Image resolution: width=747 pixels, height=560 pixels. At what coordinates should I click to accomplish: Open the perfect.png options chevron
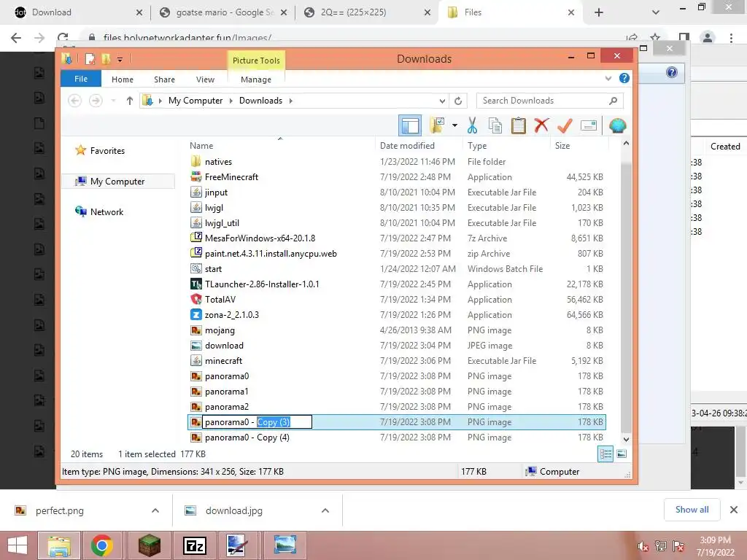coord(155,510)
